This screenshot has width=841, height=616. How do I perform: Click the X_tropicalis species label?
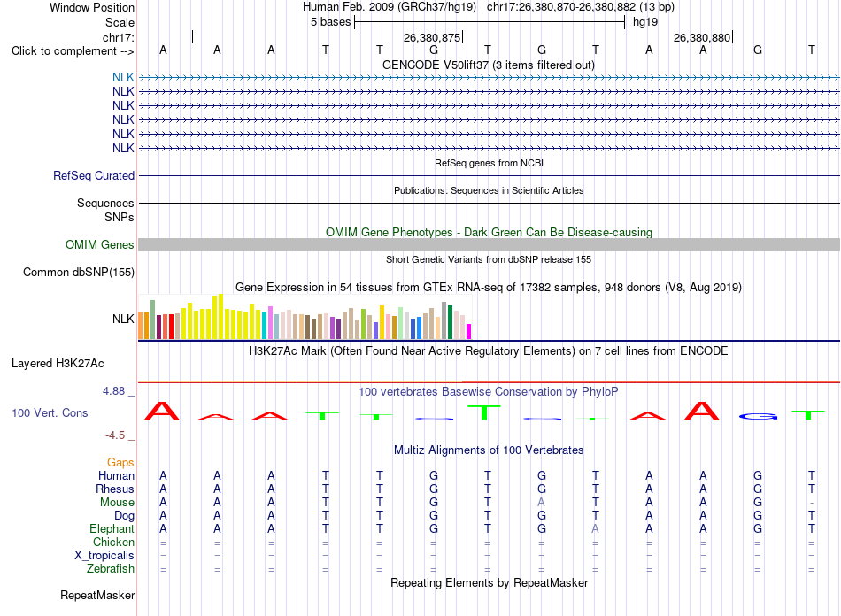pyautogui.click(x=104, y=556)
